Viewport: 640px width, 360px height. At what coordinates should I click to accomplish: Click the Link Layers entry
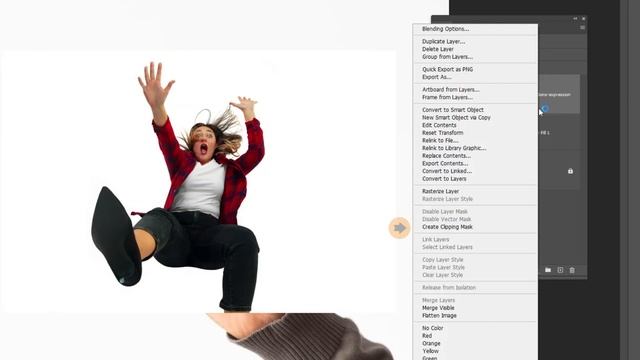pos(436,240)
